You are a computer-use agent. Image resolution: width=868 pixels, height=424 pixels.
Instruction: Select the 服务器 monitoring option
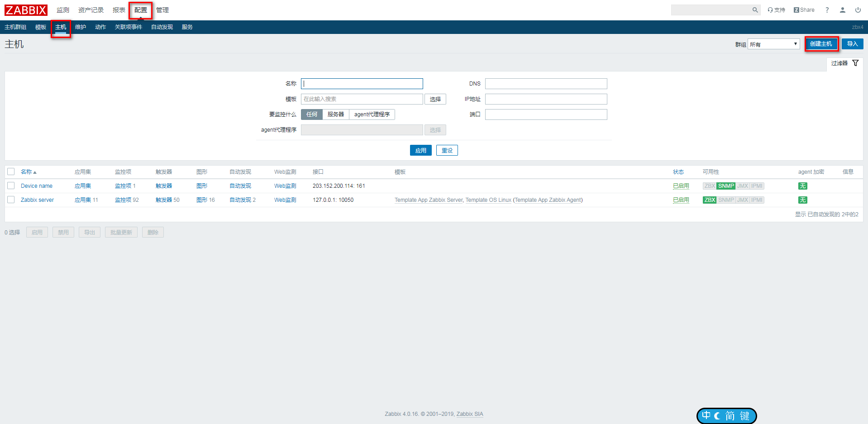[335, 114]
